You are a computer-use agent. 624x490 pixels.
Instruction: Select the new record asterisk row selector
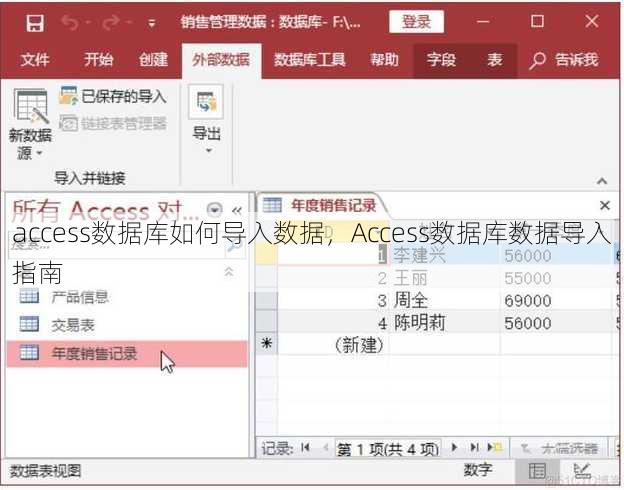[266, 344]
